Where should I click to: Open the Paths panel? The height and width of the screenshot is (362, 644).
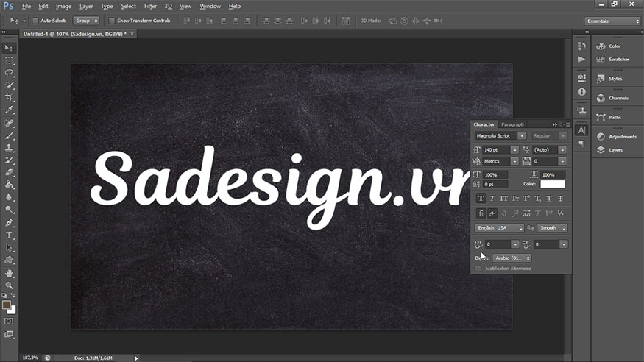click(615, 118)
